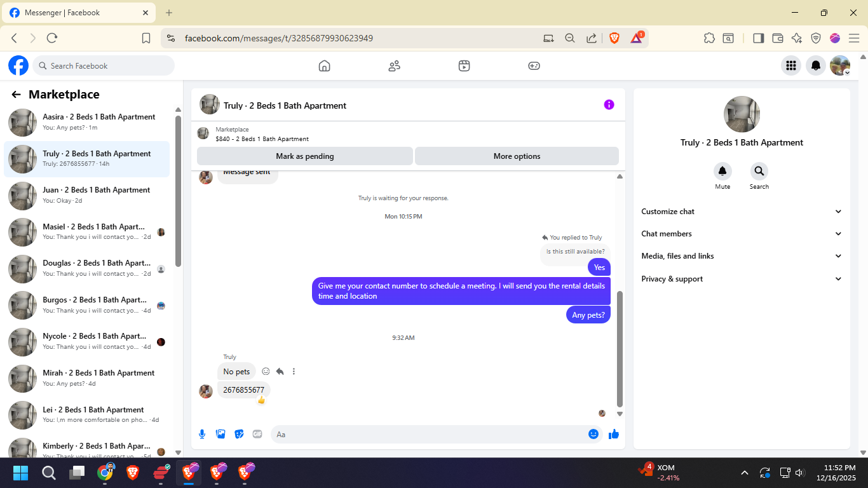868x488 pixels.
Task: Open more options for 'No pets' message
Action: click(294, 372)
